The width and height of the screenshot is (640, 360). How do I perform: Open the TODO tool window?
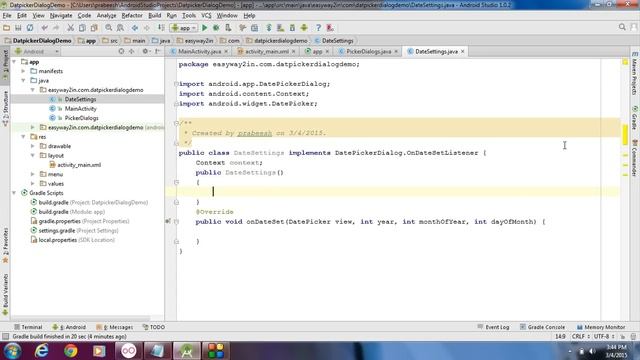154,327
